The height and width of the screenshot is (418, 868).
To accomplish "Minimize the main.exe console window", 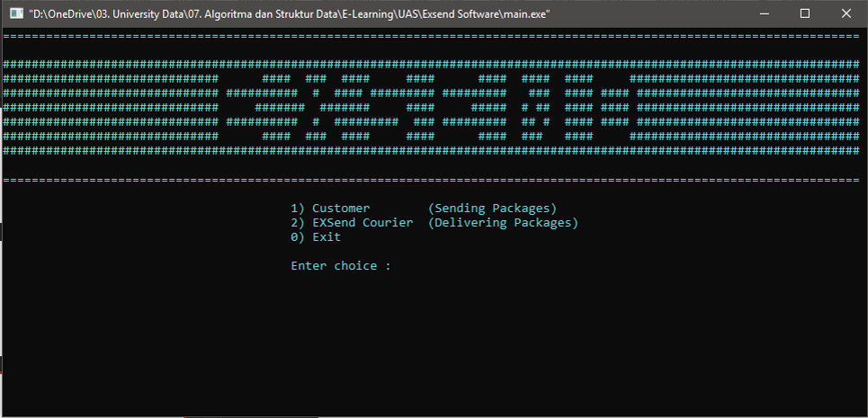I will (x=764, y=13).
